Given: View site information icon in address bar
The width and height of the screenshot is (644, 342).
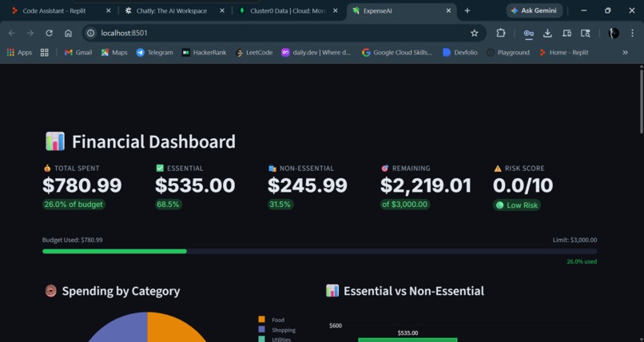Looking at the screenshot, I should click(91, 33).
